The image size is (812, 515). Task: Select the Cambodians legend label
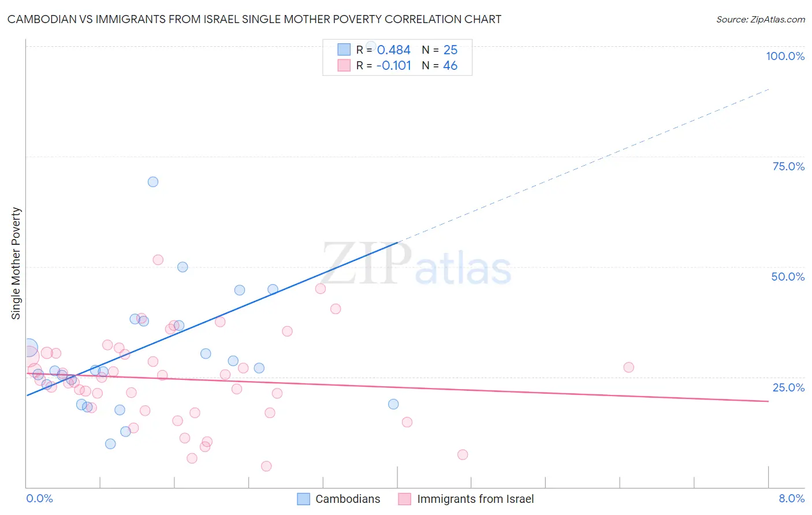point(348,499)
